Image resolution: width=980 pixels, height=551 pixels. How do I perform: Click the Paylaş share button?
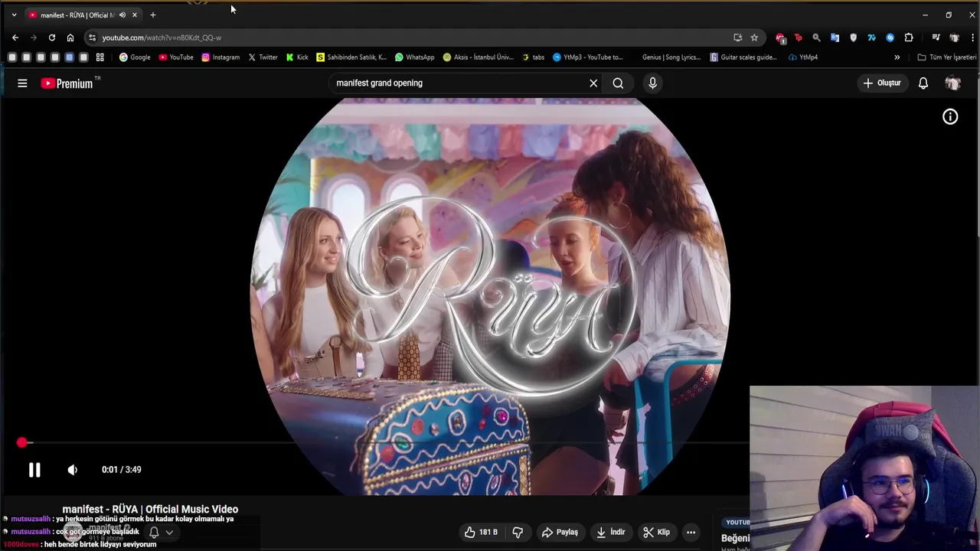[560, 532]
